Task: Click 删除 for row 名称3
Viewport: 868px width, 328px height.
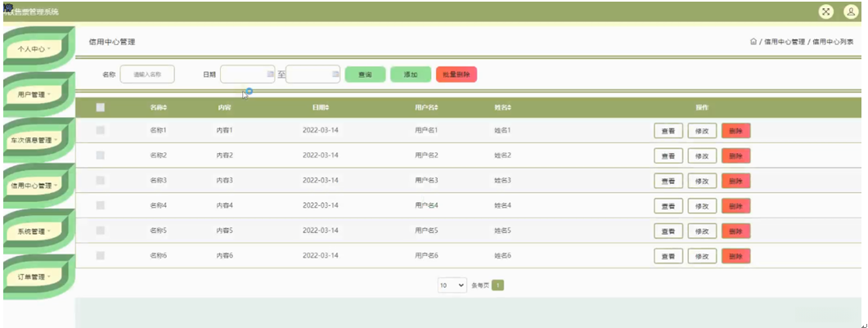Action: pyautogui.click(x=735, y=181)
